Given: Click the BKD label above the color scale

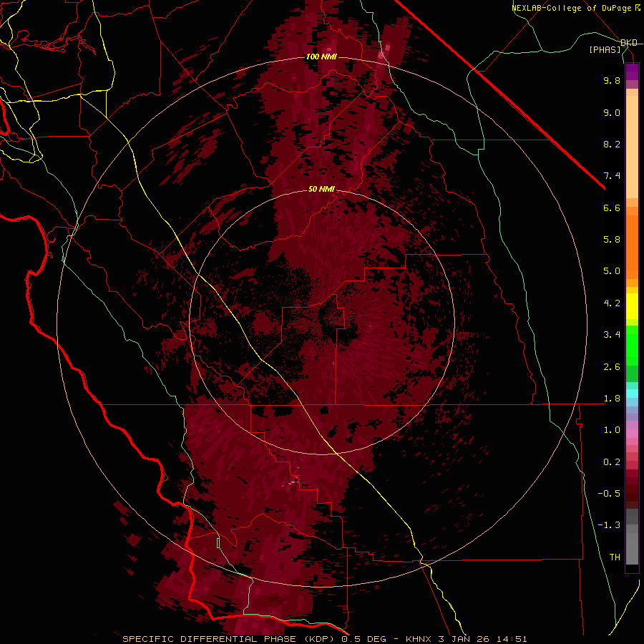Looking at the screenshot, I should click(629, 43).
